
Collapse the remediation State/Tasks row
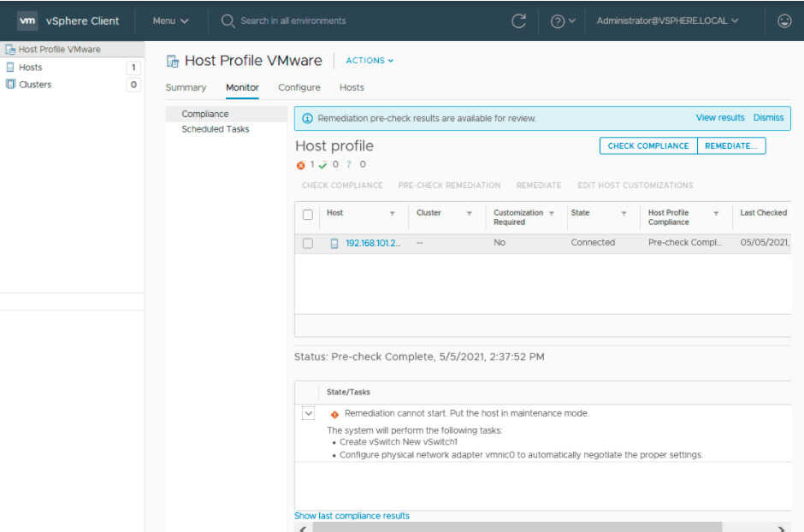point(308,414)
